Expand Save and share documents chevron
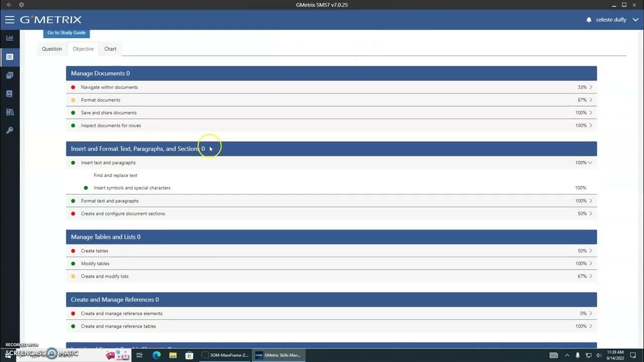The height and width of the screenshot is (362, 644). point(591,113)
